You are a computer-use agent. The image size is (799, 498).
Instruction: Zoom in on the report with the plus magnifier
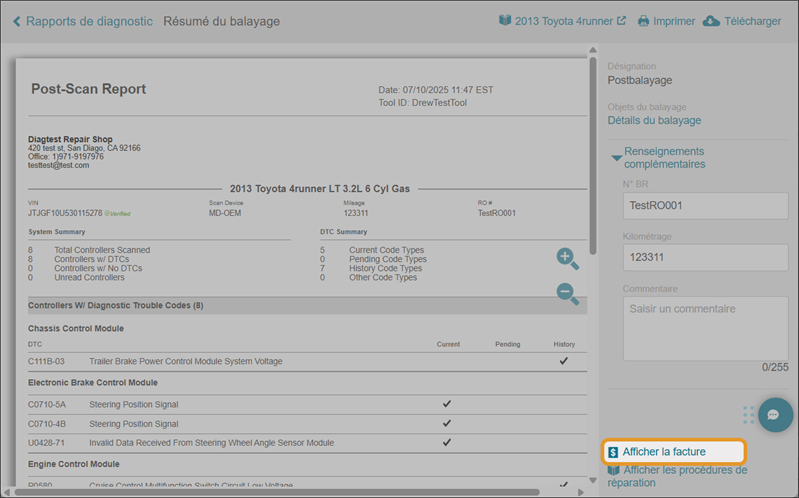(x=567, y=258)
